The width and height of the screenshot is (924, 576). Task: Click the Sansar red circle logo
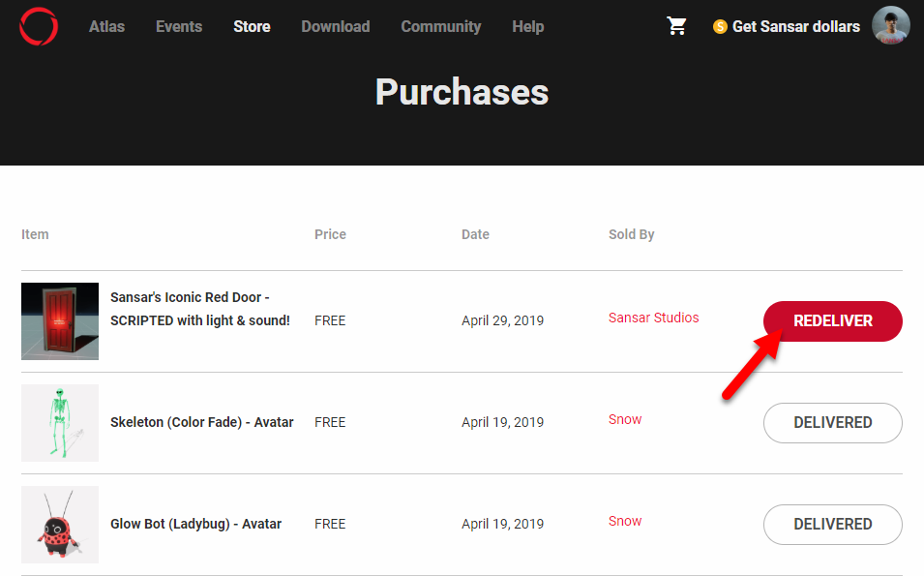(x=39, y=26)
